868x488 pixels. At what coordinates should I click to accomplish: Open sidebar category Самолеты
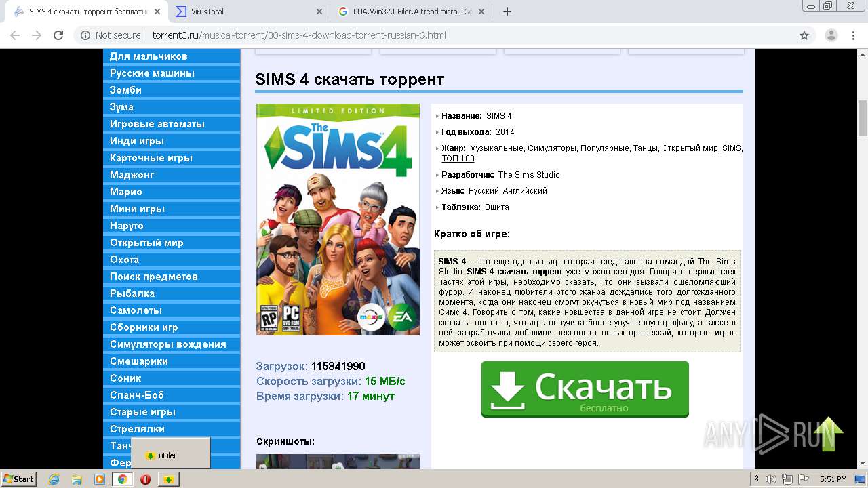coord(172,310)
